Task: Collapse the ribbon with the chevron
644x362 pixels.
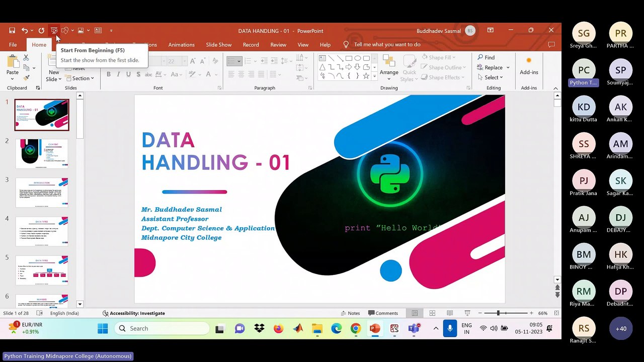Action: pyautogui.click(x=556, y=88)
